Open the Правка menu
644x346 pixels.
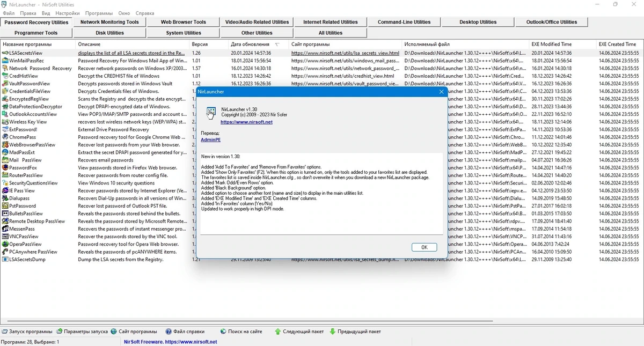point(28,13)
